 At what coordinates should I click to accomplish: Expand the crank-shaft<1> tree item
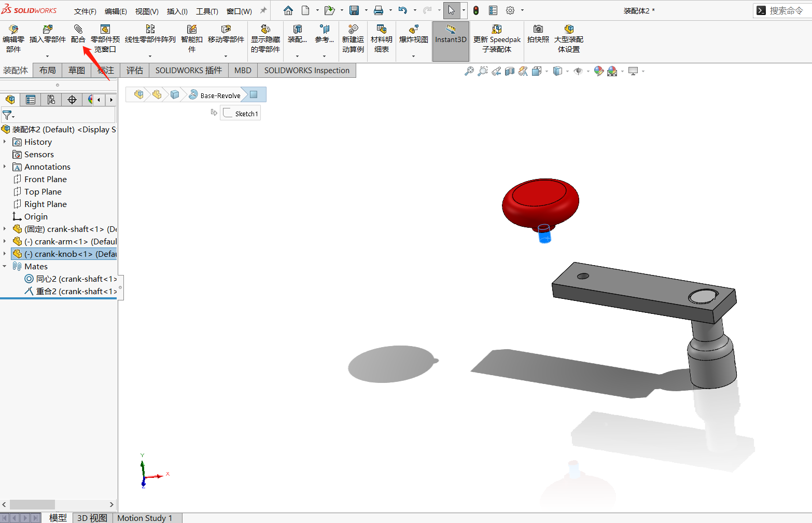[4, 229]
